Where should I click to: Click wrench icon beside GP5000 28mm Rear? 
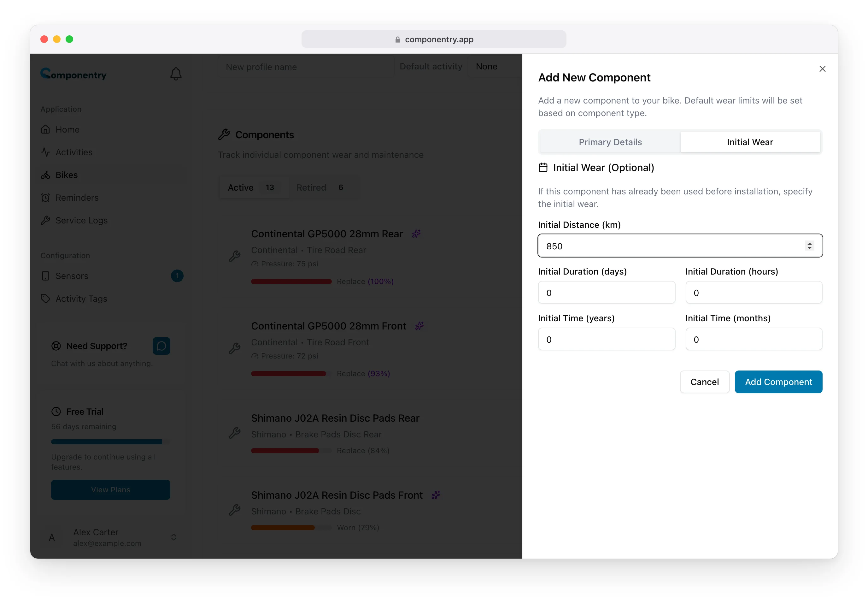coord(234,256)
